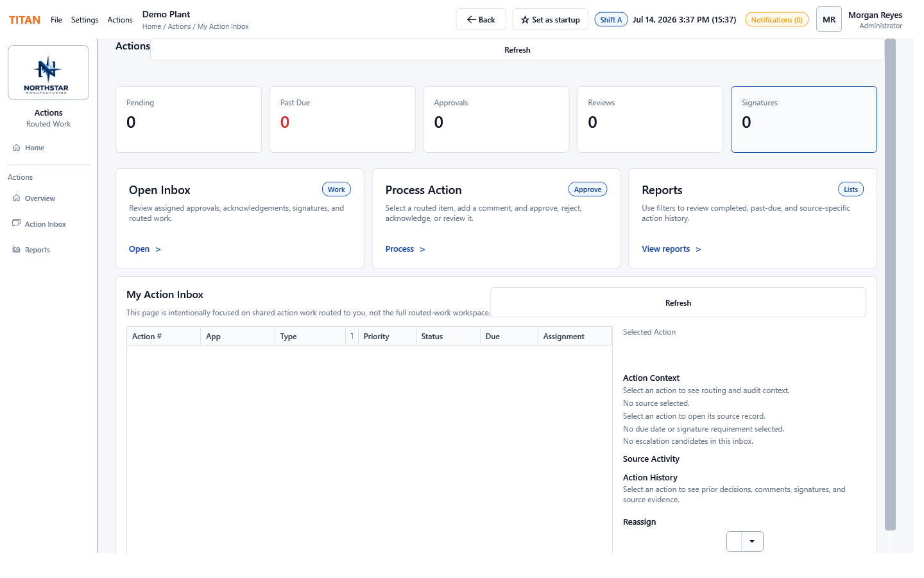924x578 pixels.
Task: Click the Lists badge on Reports card
Action: [x=851, y=189]
